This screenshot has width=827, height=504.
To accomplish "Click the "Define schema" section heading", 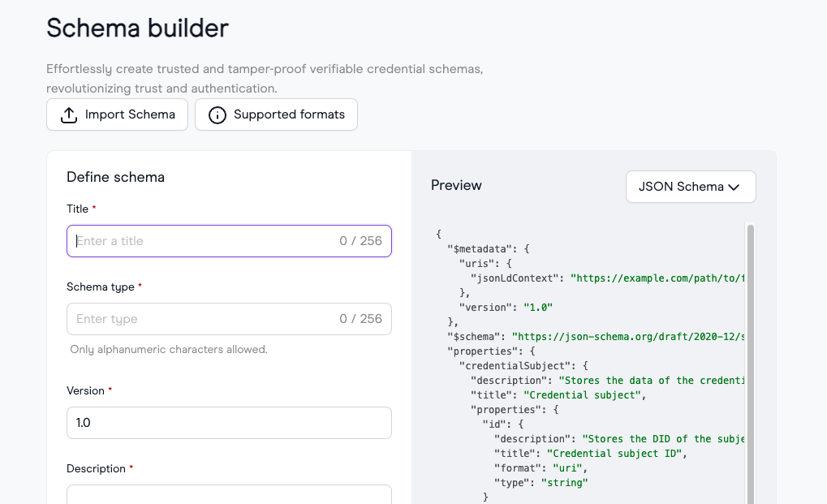I will (115, 177).
